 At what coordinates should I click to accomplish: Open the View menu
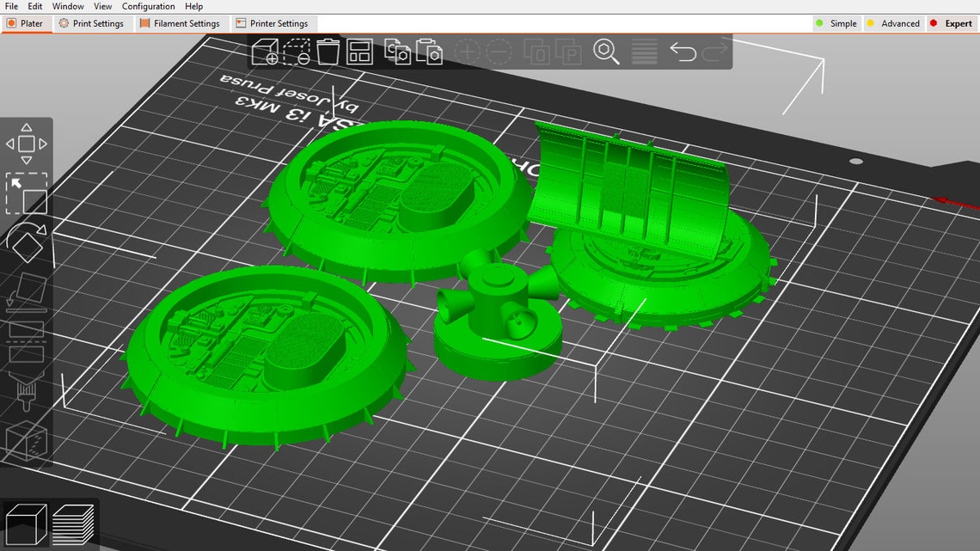click(102, 6)
